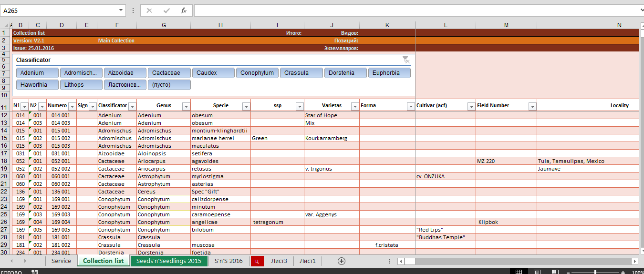Image resolution: width=644 pixels, height=274 pixels.
Task: Open the Seeds'n'Seedlings 2015 sheet tab
Action: (x=168, y=261)
